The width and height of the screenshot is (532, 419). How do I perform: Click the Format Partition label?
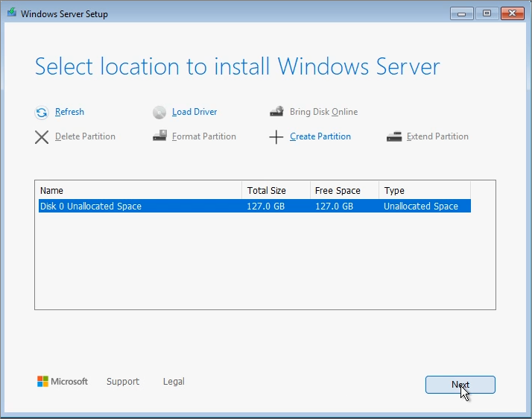click(x=204, y=136)
